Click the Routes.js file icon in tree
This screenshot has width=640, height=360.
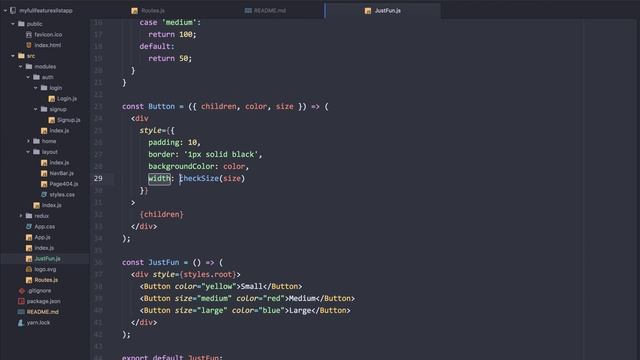[29, 280]
